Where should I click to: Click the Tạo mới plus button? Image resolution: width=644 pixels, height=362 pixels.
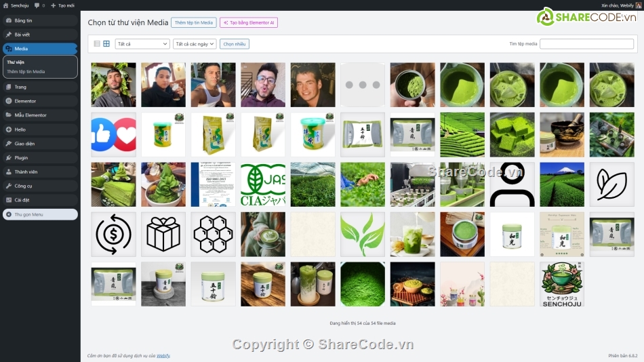tap(62, 5)
